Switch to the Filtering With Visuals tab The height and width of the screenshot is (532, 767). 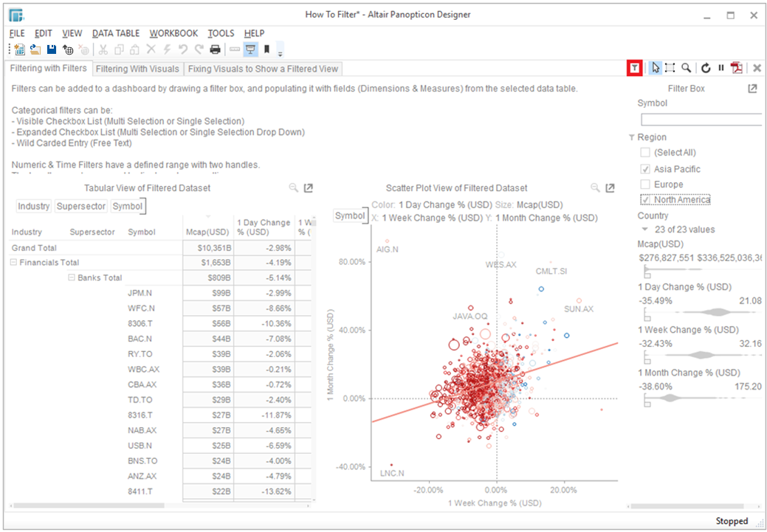[x=137, y=69]
